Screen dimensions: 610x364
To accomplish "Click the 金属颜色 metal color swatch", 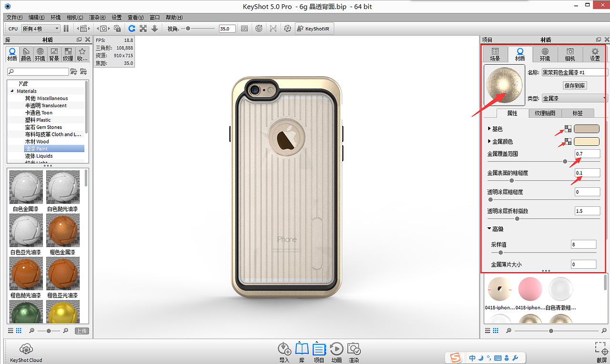I will point(587,142).
